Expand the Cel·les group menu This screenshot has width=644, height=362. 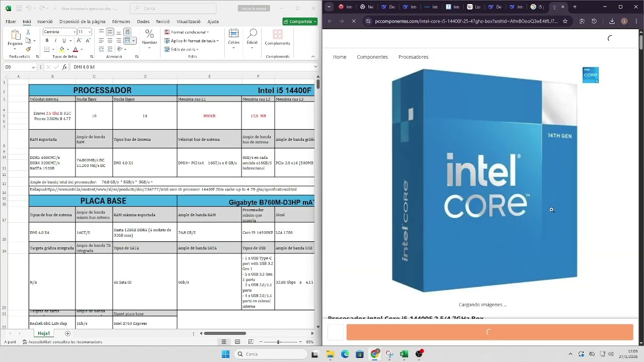click(233, 37)
